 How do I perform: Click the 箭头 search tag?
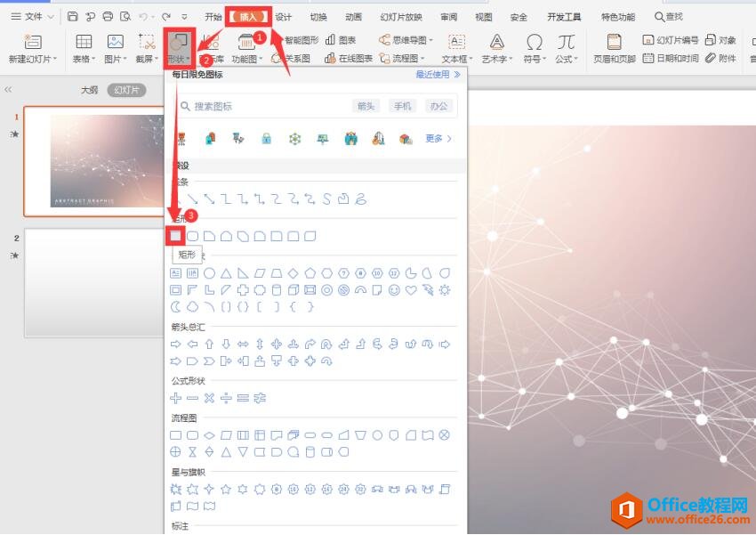[366, 106]
